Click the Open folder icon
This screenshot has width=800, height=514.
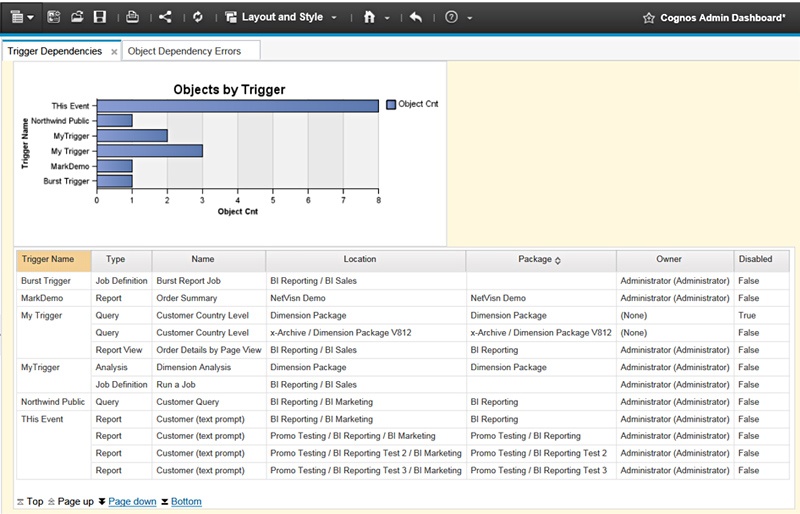click(x=77, y=17)
